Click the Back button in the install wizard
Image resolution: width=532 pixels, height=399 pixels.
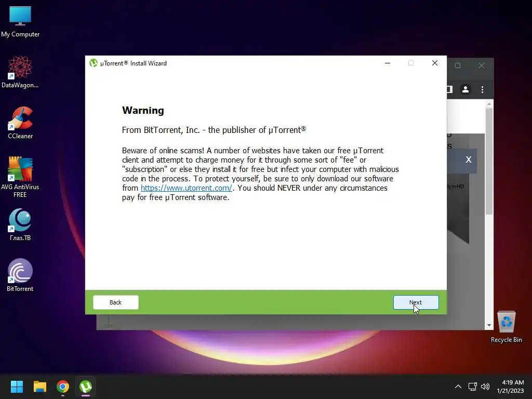click(116, 302)
